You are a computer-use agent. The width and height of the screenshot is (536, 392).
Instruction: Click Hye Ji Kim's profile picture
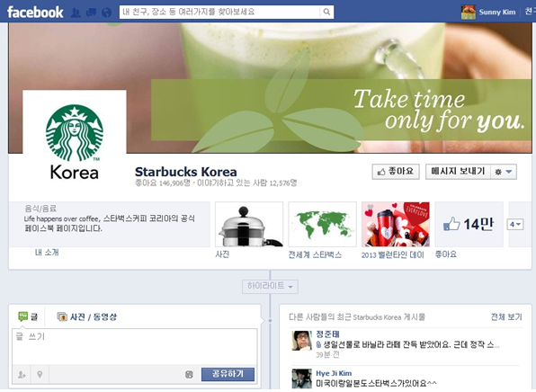click(x=302, y=379)
